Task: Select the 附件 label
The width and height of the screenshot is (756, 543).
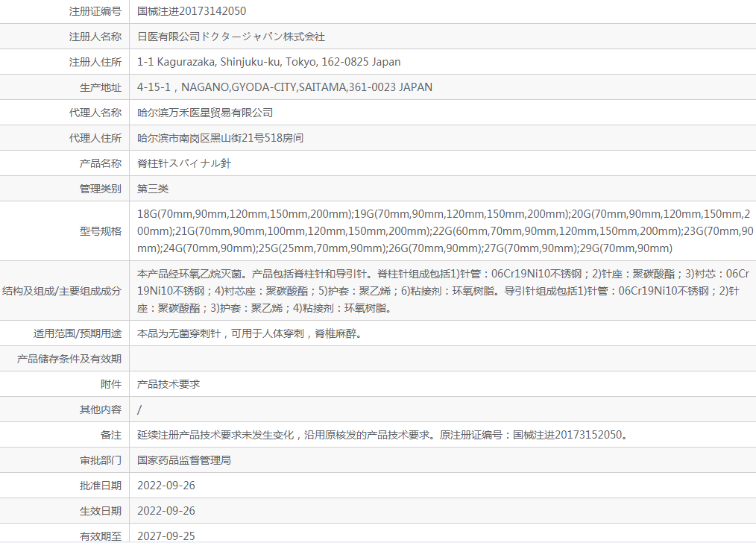Action: tap(111, 384)
